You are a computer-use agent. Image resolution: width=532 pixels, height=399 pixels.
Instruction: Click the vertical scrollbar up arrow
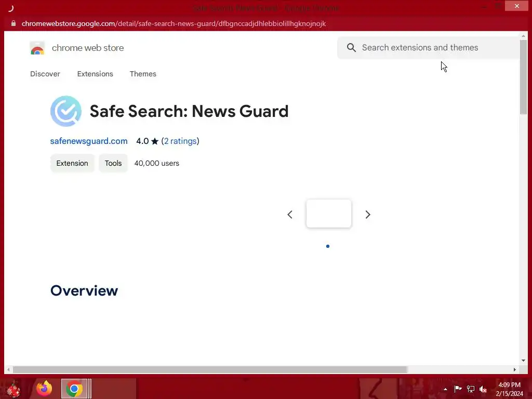pos(523,36)
